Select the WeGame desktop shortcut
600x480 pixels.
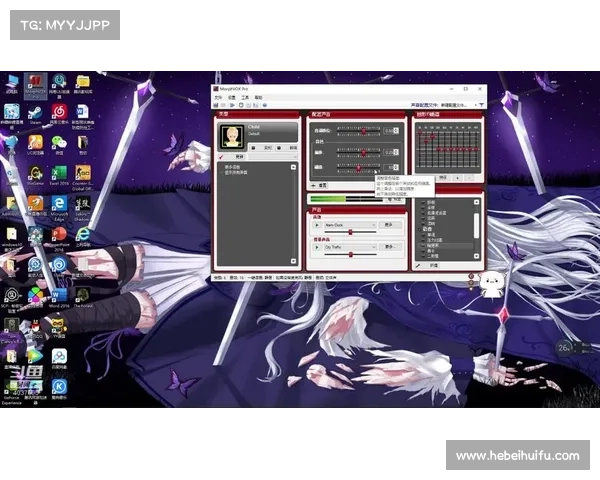coord(35,176)
